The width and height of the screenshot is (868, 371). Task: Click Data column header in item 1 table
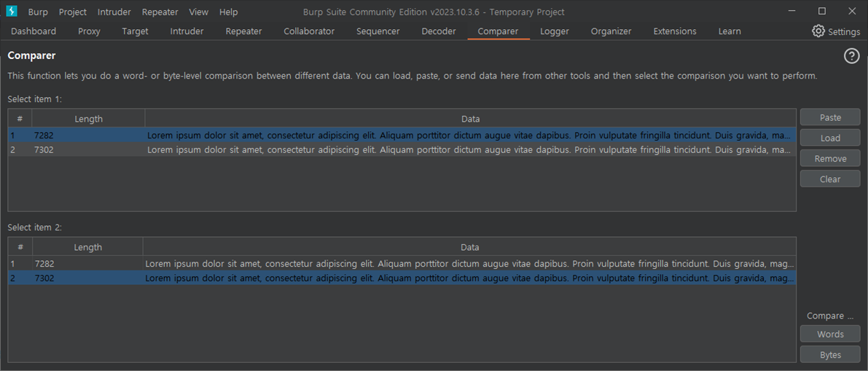[471, 119]
